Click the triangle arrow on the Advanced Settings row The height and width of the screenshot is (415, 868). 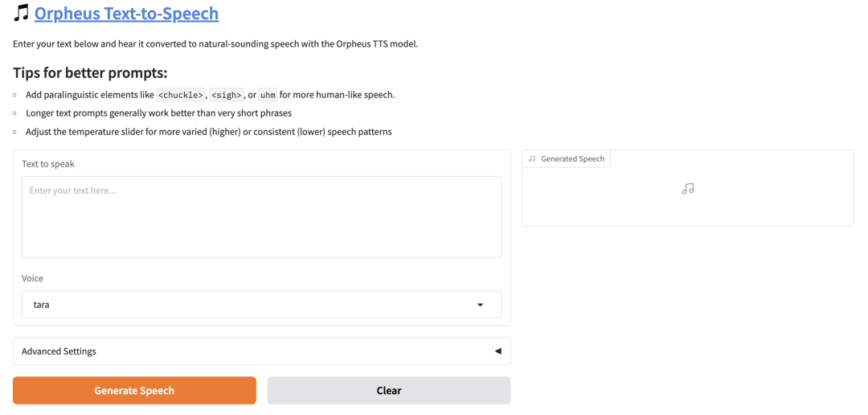point(497,351)
